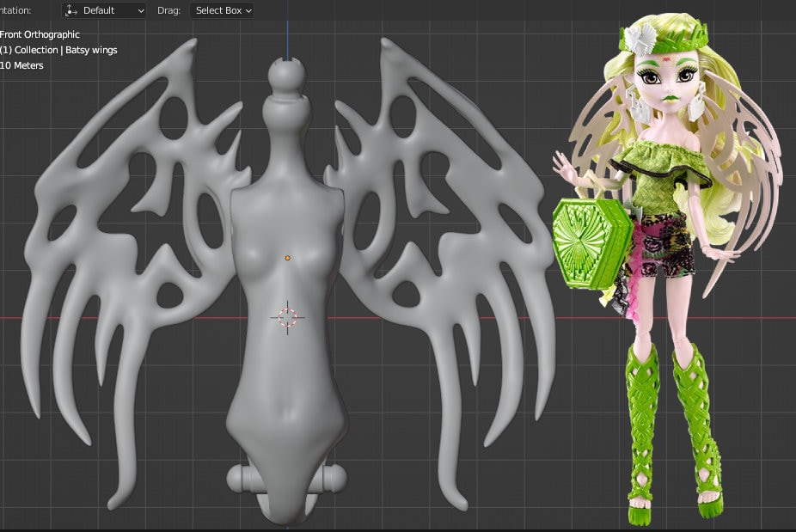Click the green-dressed doll reference image
796x532 pixels.
(x=668, y=269)
